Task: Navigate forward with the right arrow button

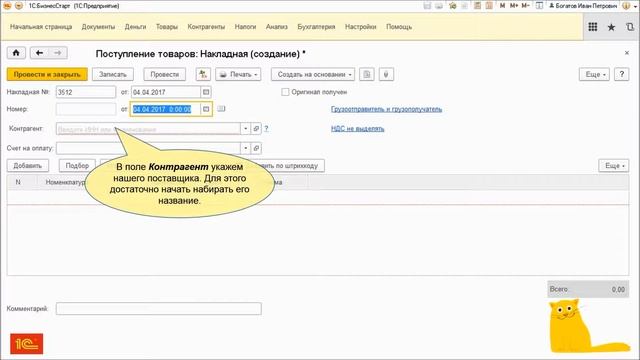Action: click(58, 53)
